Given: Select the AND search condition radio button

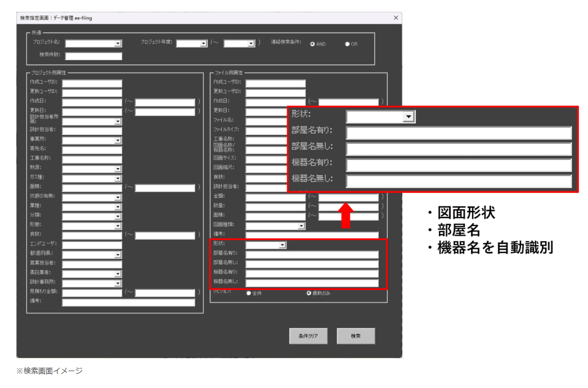Looking at the screenshot, I should tap(312, 44).
